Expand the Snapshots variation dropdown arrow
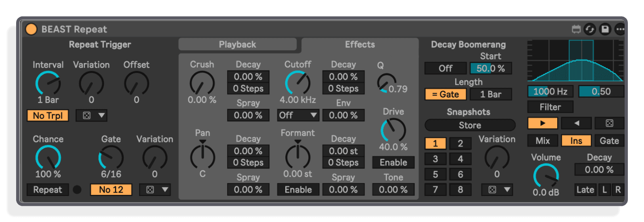The width and height of the screenshot is (644, 222). (507, 190)
